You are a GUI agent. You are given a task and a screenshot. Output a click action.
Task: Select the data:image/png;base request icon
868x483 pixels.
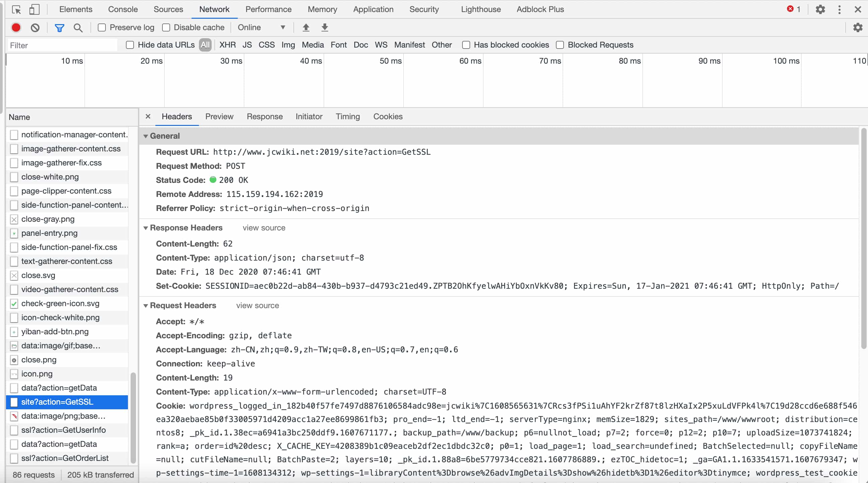pos(14,416)
